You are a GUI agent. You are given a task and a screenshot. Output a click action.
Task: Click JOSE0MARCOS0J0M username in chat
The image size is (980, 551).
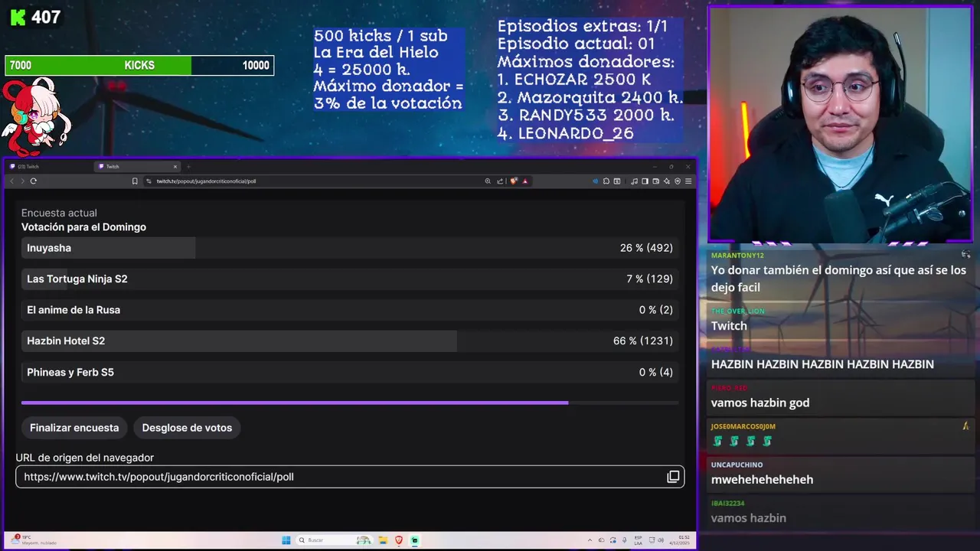[x=743, y=427]
